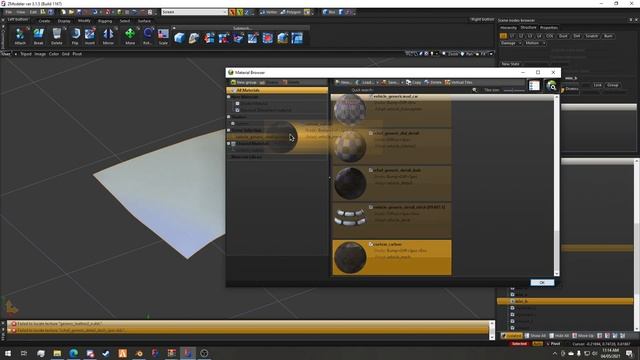Open the Display ribbon tab

[x=64, y=21]
